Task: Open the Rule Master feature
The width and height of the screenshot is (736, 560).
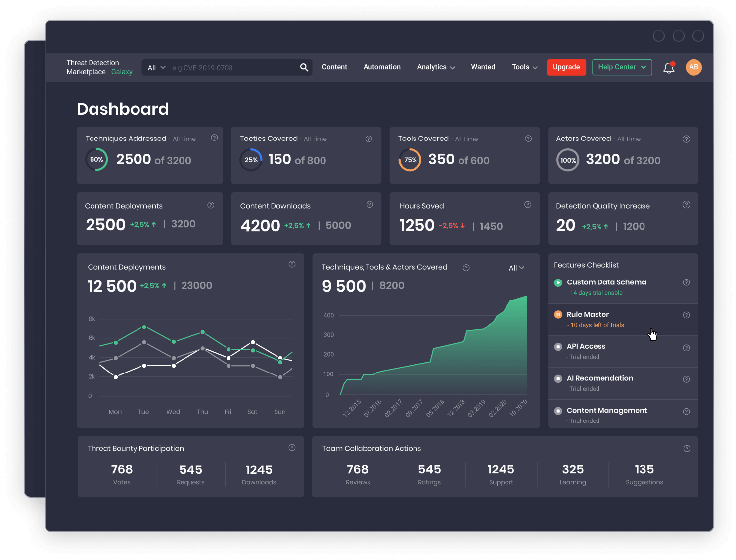Action: 588,315
